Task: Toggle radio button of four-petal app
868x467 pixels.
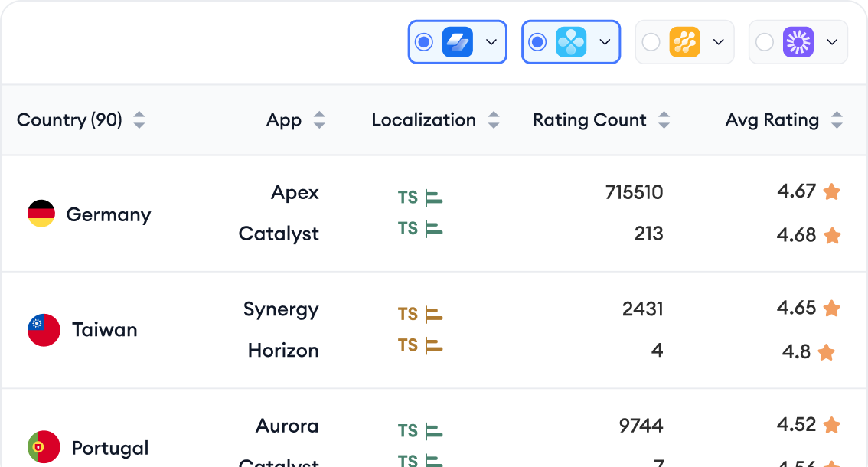Action: coord(537,42)
